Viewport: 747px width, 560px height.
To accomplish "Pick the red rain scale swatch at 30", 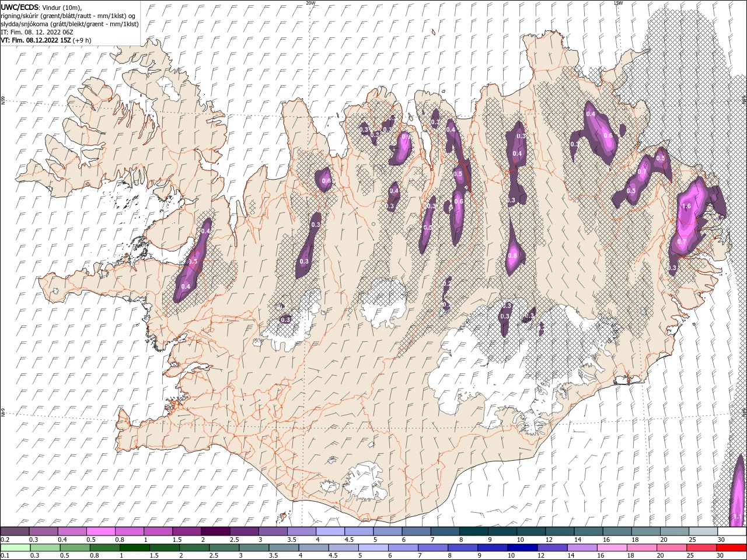I will pos(731,547).
